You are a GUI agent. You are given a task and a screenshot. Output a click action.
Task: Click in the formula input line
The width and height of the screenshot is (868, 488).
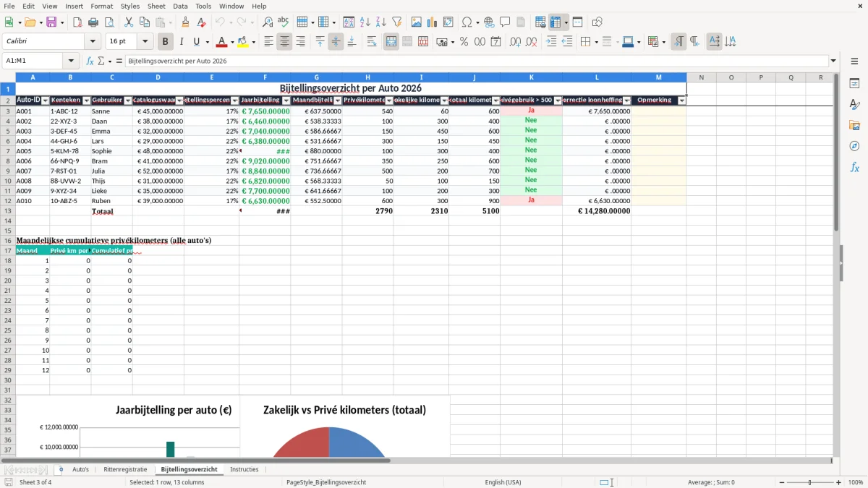[x=476, y=61]
